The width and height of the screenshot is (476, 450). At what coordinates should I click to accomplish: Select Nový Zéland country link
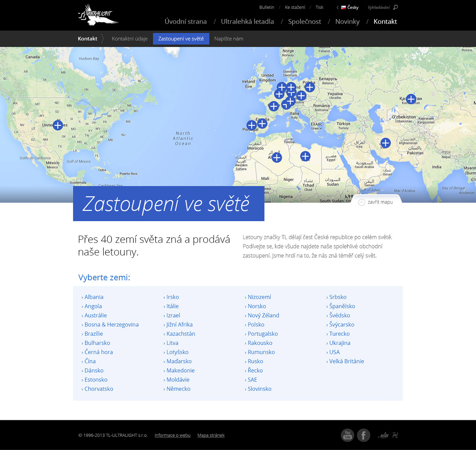pos(263,315)
